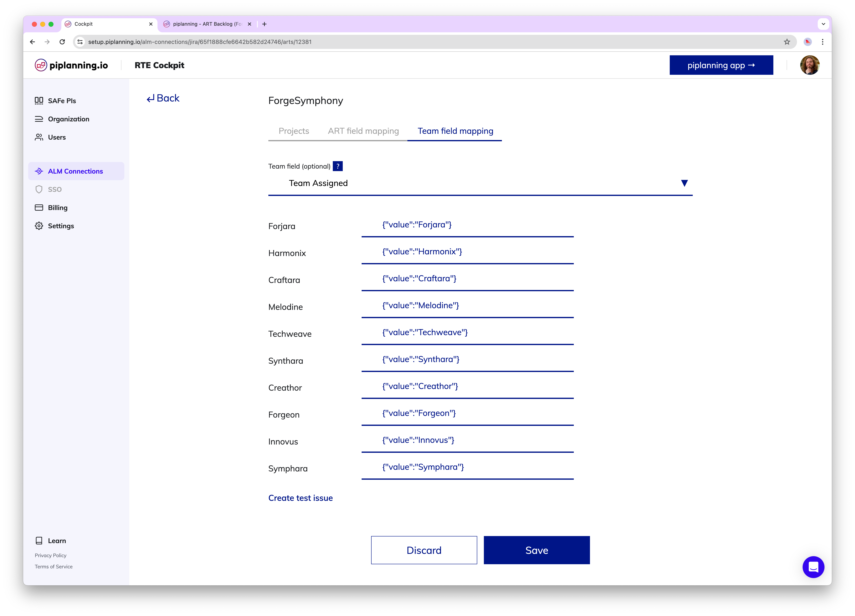Click the Billing card icon
Image resolution: width=855 pixels, height=616 pixels.
(x=39, y=208)
